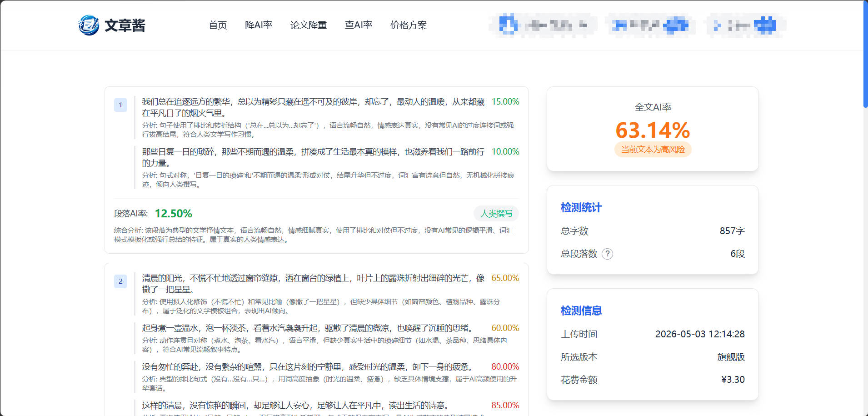The height and width of the screenshot is (416, 868).
Task: Click the upload time 2026-05-03 12:14:28
Action: (x=700, y=334)
